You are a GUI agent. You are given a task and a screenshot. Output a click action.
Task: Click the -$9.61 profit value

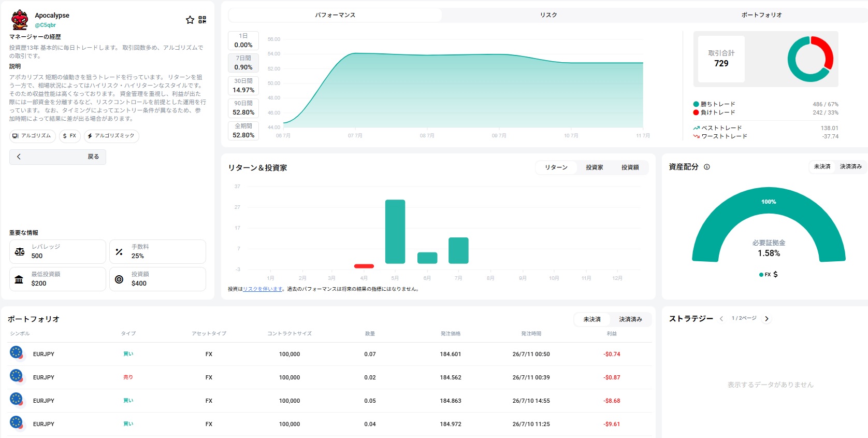click(x=612, y=424)
